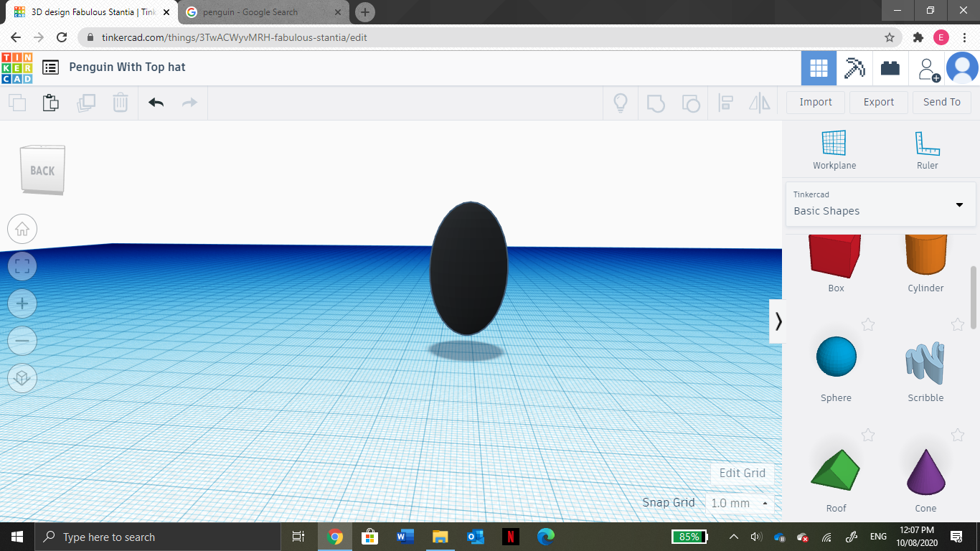Toggle the lightbulb to show hidden objects

tap(620, 103)
